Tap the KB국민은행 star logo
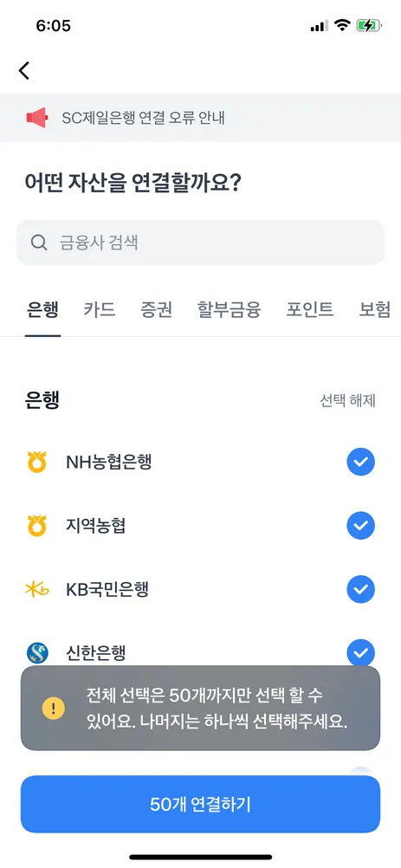The image size is (401, 868). point(37,590)
